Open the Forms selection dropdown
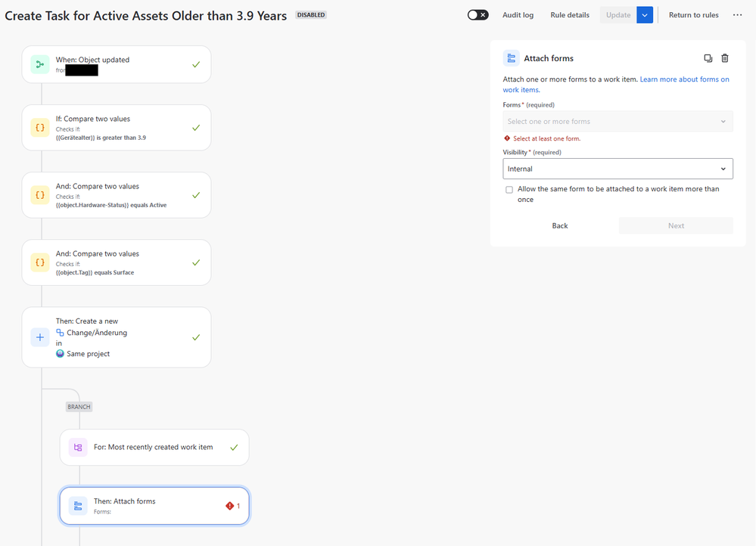This screenshot has height=546, width=756. pos(618,122)
